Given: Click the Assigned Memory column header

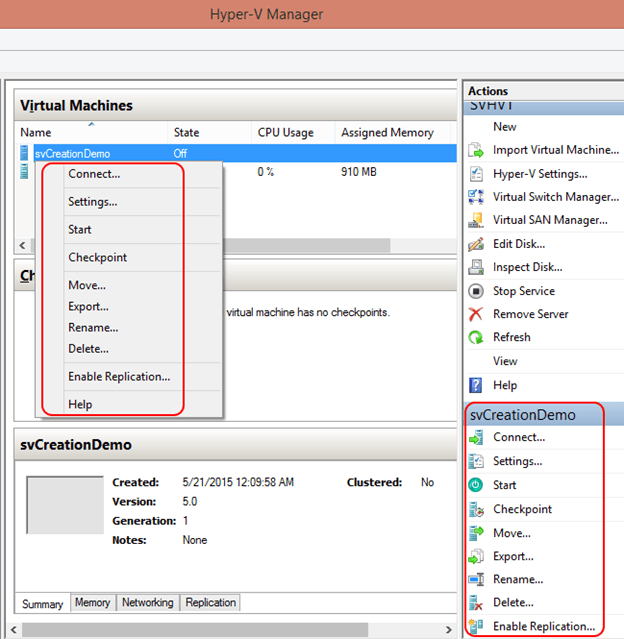Looking at the screenshot, I should pyautogui.click(x=387, y=133).
